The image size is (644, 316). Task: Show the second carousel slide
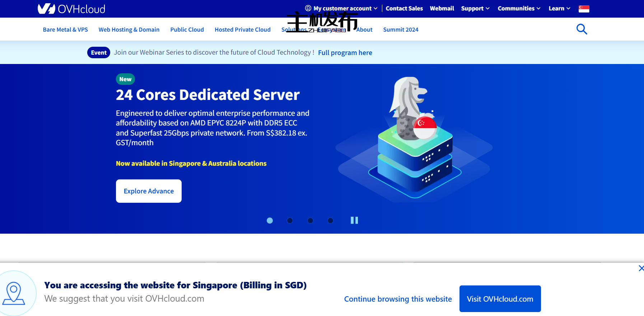point(290,220)
